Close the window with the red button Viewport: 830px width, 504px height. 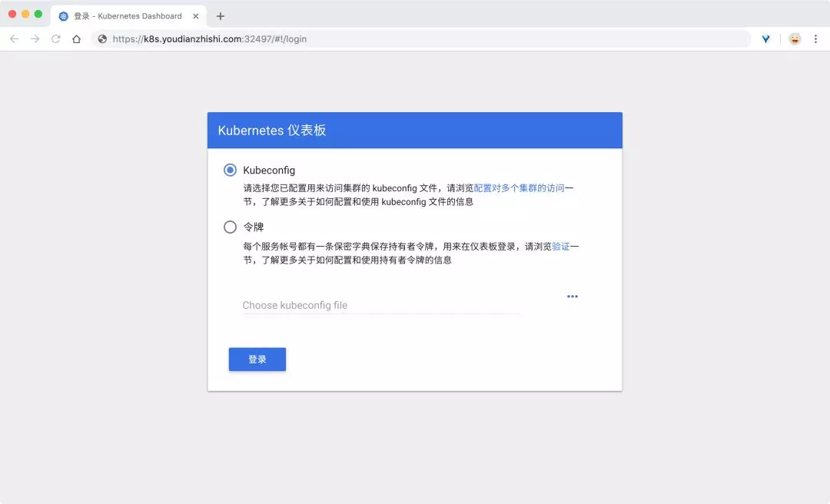tap(12, 15)
